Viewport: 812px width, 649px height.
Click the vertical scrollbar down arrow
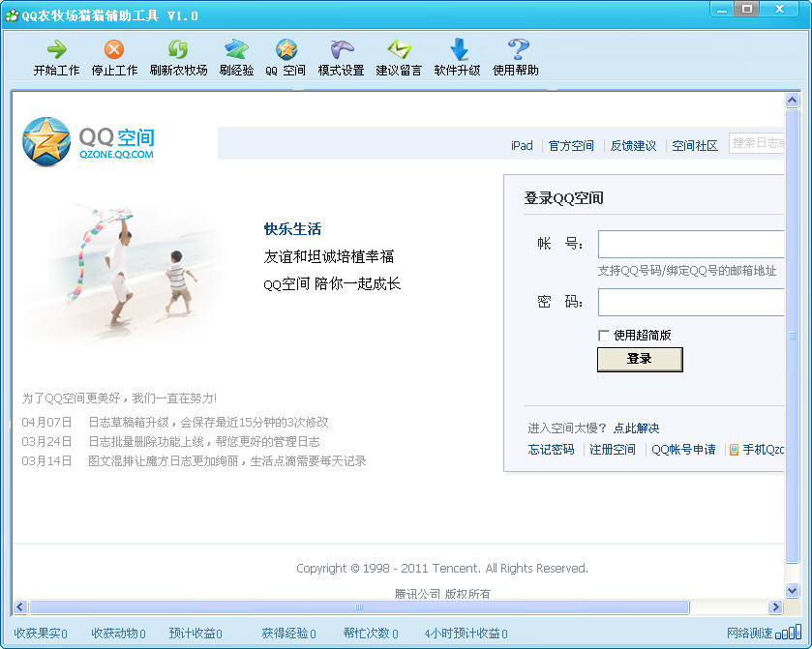[792, 590]
